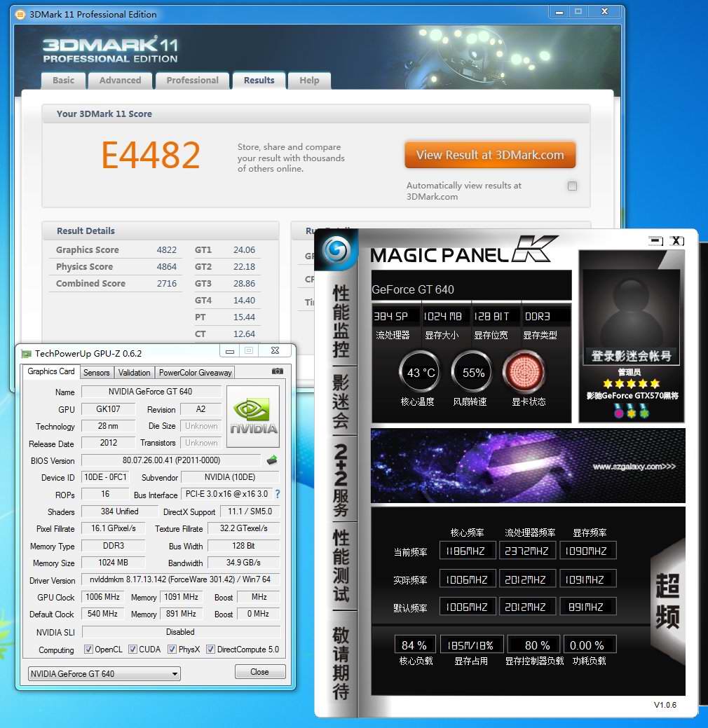Enable automatically view results checkbox
708x728 pixels.
point(572,186)
